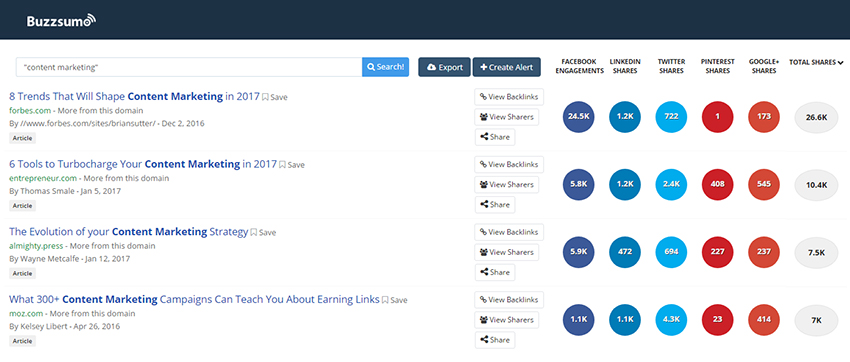This screenshot has height=362, width=850.
Task: Share the entrepreneur.com article
Action: (x=495, y=204)
